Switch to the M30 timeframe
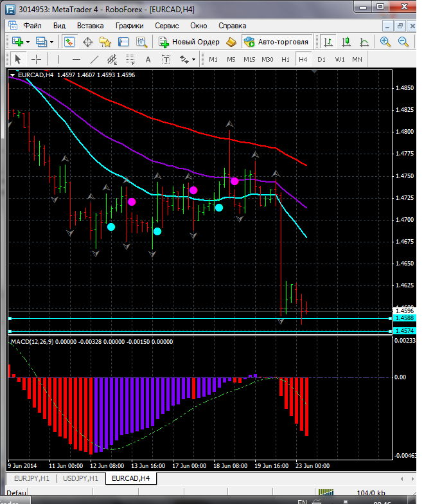 click(x=267, y=59)
